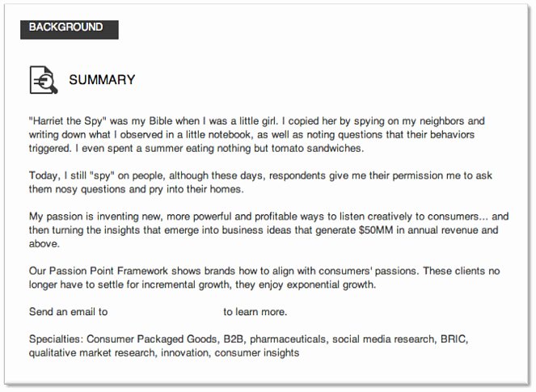This screenshot has height=392, width=536.
Task: Click the Summary document magnifier icon
Action: (44, 80)
